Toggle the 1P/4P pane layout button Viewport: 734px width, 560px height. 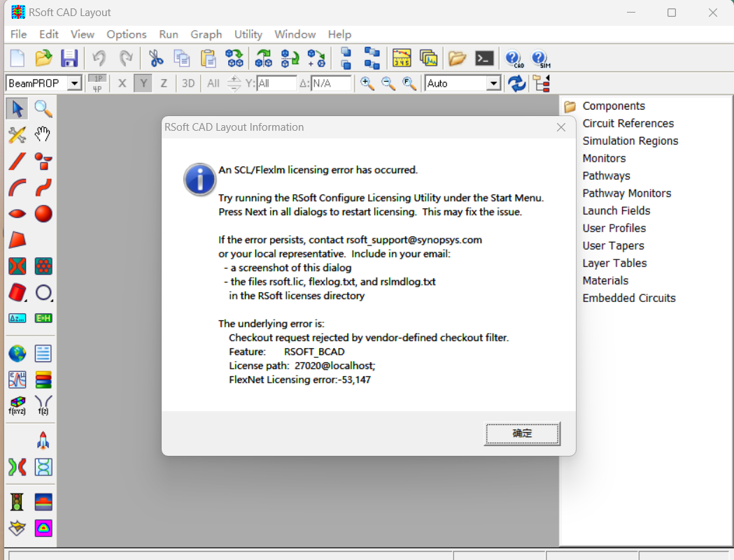pos(97,83)
